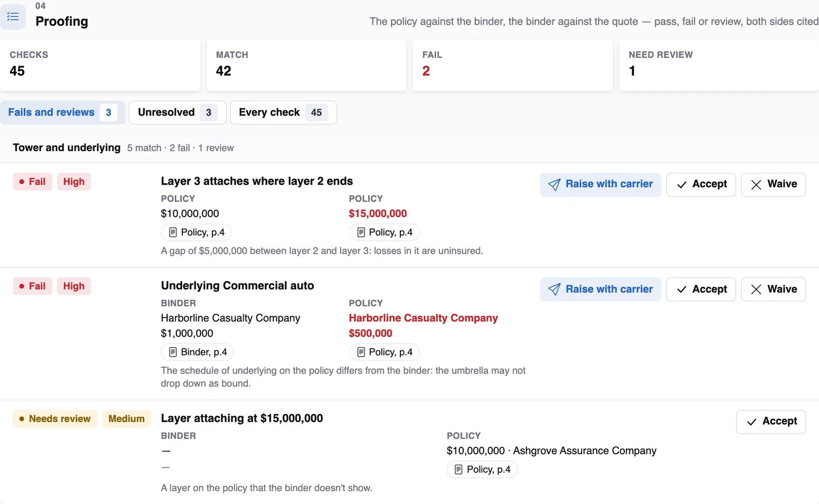Accept the Layer attaching at $15,000,000 check

coord(771,422)
